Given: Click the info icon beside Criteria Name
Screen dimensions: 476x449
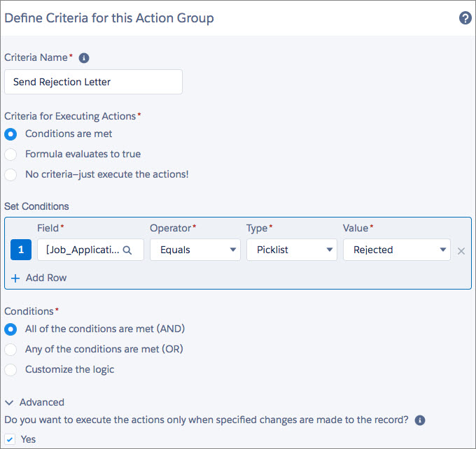Looking at the screenshot, I should tap(84, 57).
